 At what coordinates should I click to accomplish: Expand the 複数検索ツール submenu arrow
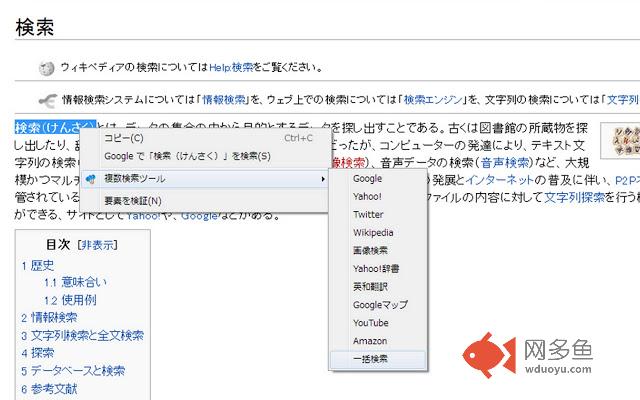pyautogui.click(x=322, y=179)
